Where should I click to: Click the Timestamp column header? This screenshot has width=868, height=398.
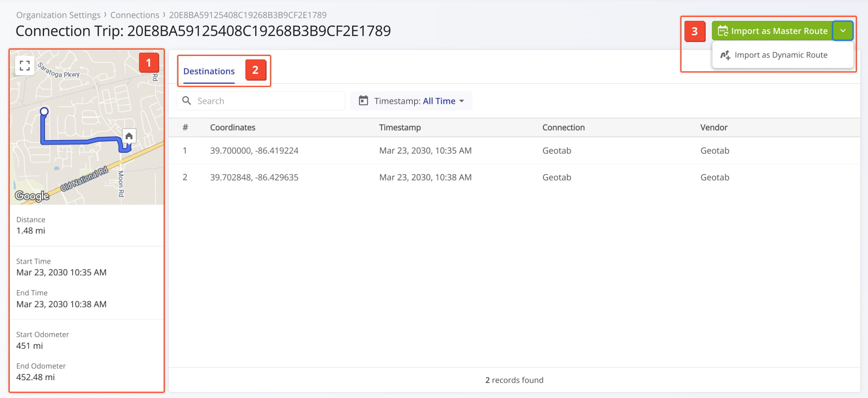(400, 127)
